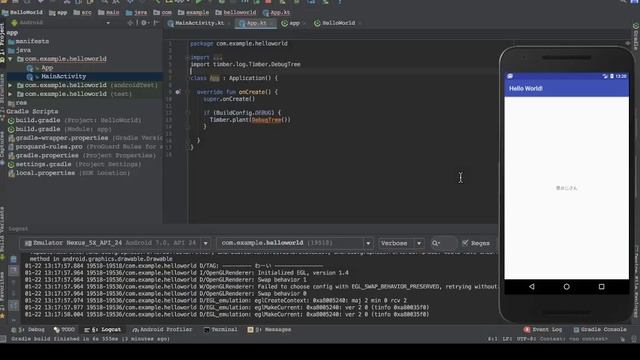Open the Terminal bottom tab
Image resolution: width=640 pixels, height=360 pixels.
pyautogui.click(x=220, y=329)
